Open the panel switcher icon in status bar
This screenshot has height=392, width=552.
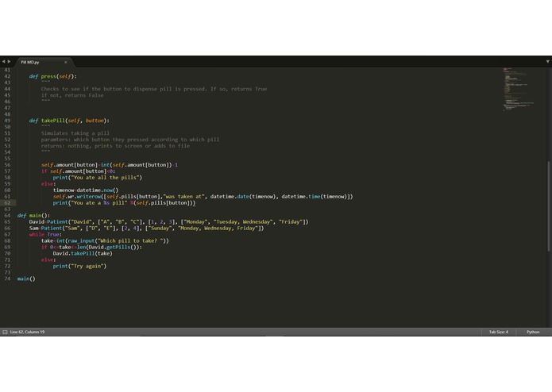pos(5,332)
